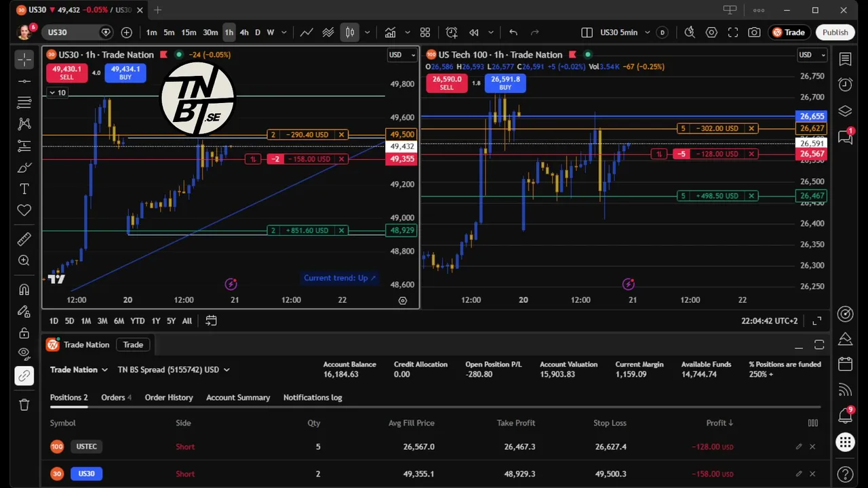Screen dimensions: 868x488
Task: Open the US Tech 100 USD currency dropdown
Action: [811, 55]
